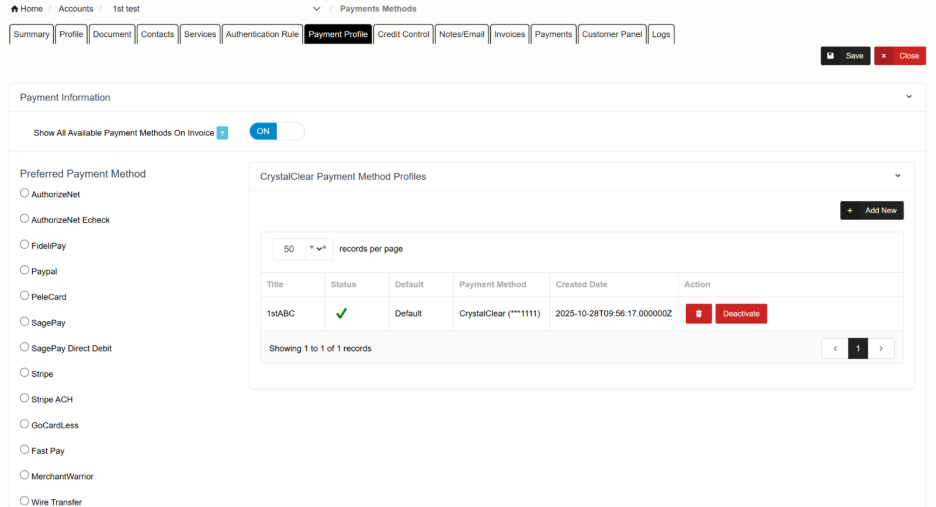Click the Deactivate button for 1stABC
This screenshot has height=507, width=936.
741,314
